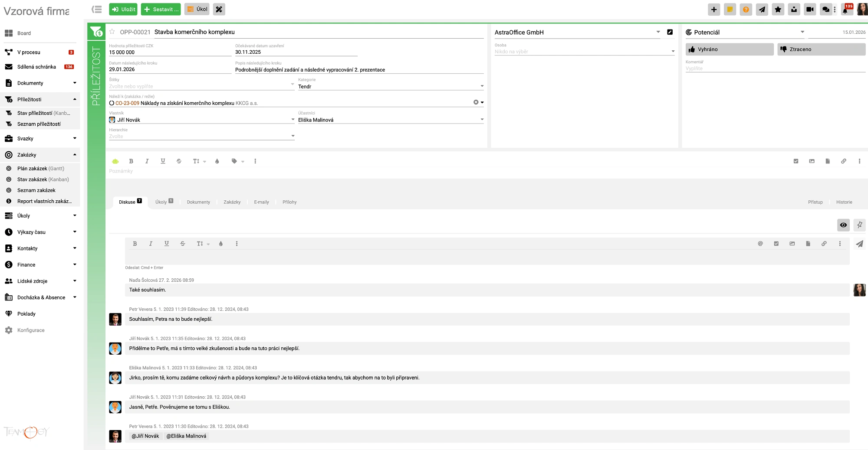Screen dimensions: 868x450
Task: Collapse the sidebar with the menu icon
Action: [x=97, y=9]
